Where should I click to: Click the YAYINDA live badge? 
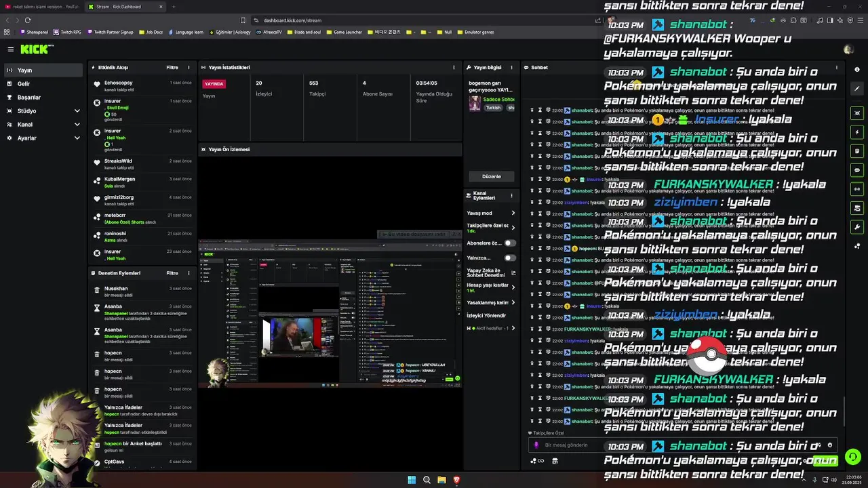[x=214, y=84]
